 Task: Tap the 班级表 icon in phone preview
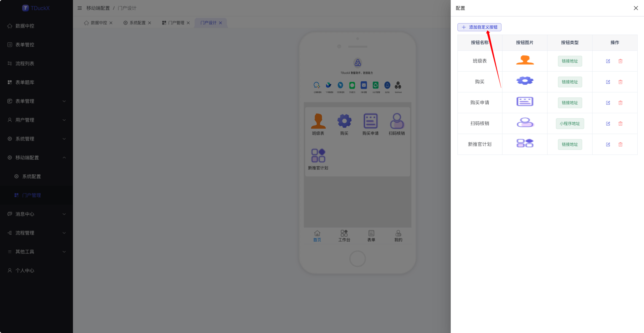[318, 121]
